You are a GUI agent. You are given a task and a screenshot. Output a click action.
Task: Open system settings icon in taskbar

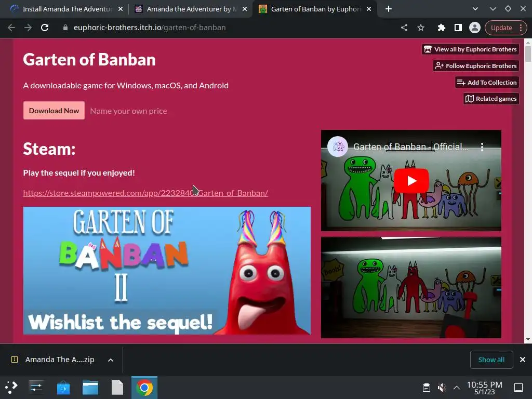(36, 388)
